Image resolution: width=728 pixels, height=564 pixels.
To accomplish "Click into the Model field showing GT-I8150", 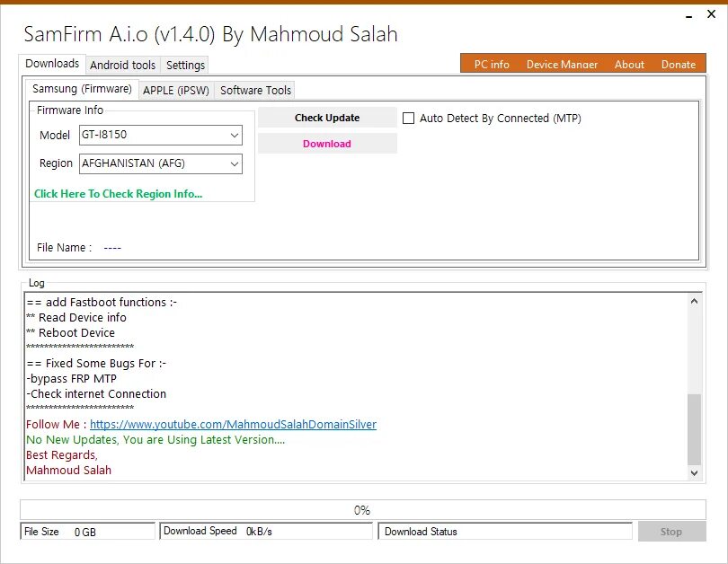I will click(x=161, y=135).
